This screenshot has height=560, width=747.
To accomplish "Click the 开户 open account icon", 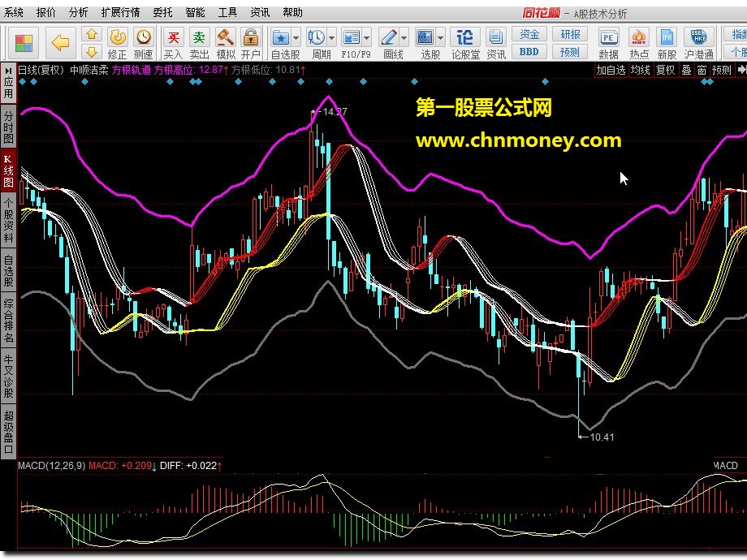I will [x=251, y=43].
